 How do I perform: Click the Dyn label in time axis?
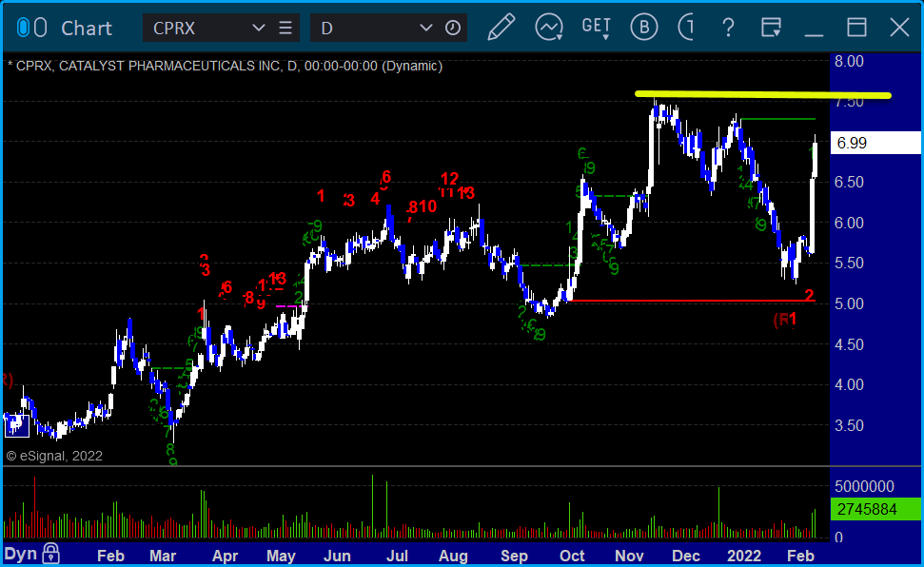(21, 554)
